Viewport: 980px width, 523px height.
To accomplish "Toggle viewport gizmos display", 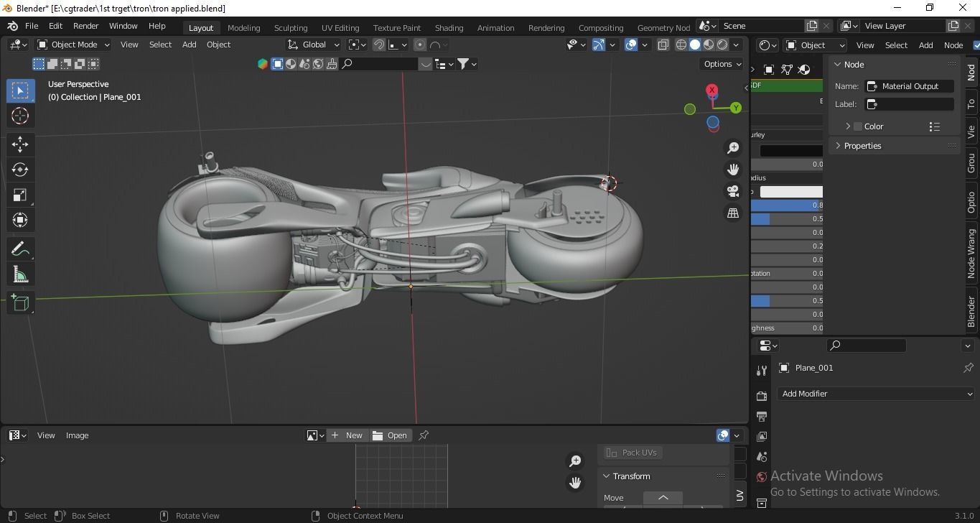I will coord(598,45).
